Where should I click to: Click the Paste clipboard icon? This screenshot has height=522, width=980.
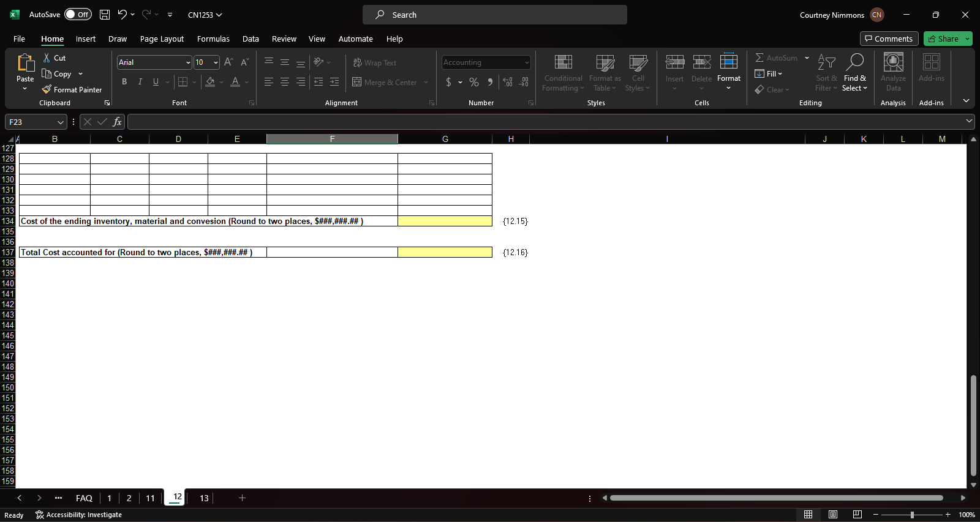pyautogui.click(x=25, y=63)
